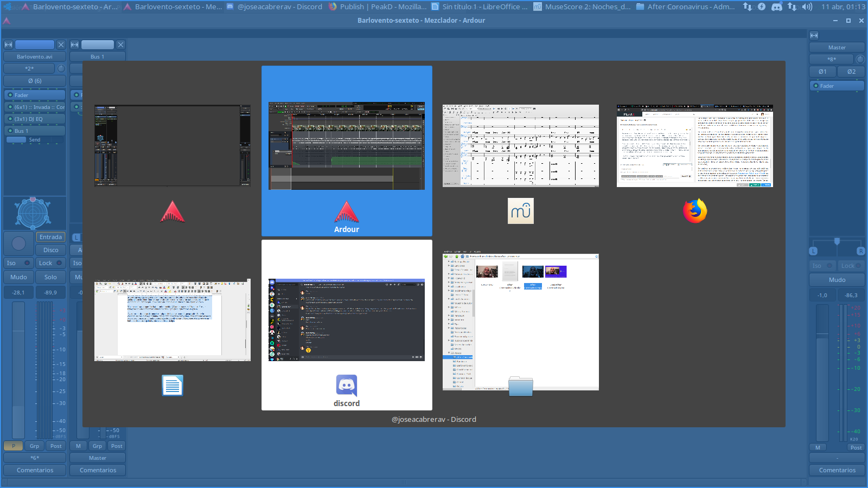Screen dimensions: 868x488
Task: Adjust the Send level slider under Bus 1
Action: pyautogui.click(x=35, y=140)
